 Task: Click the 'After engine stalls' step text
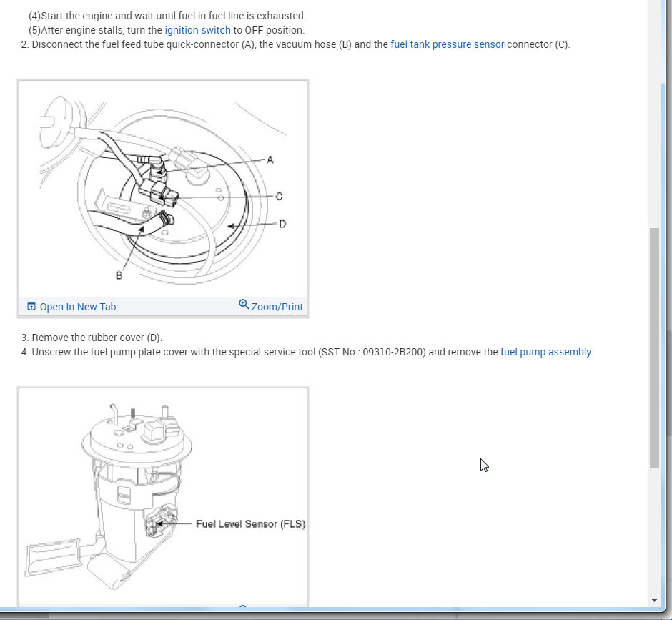click(167, 31)
